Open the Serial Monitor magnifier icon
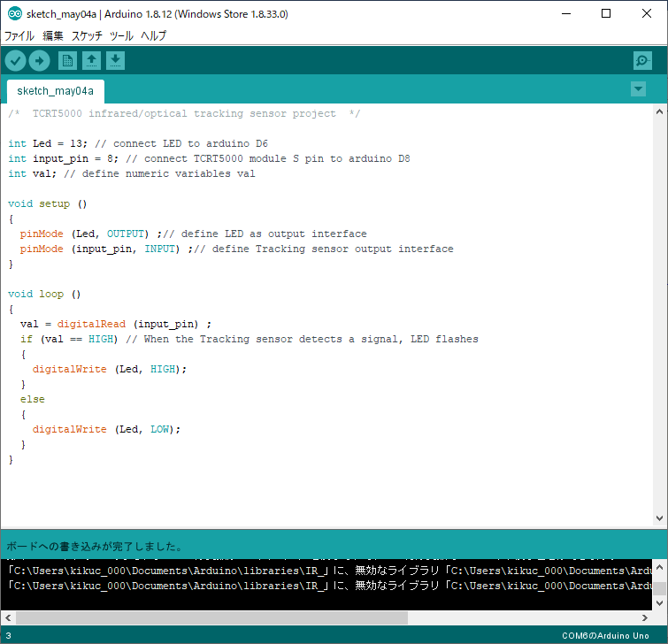 tap(642, 60)
